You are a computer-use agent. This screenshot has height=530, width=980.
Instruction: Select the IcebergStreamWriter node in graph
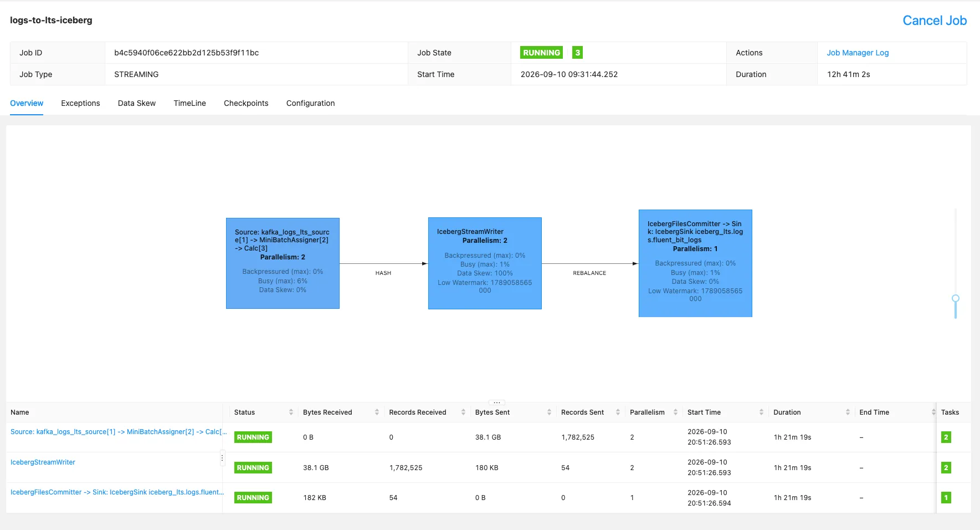(x=485, y=263)
